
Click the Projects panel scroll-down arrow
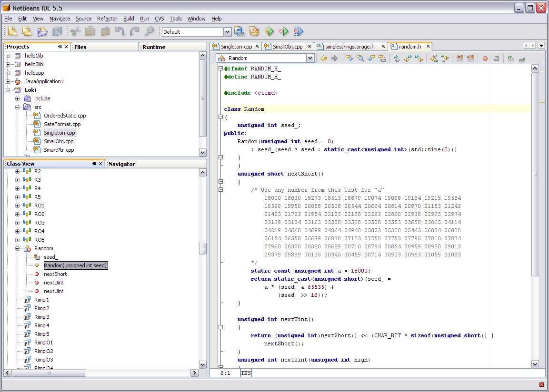(x=202, y=152)
